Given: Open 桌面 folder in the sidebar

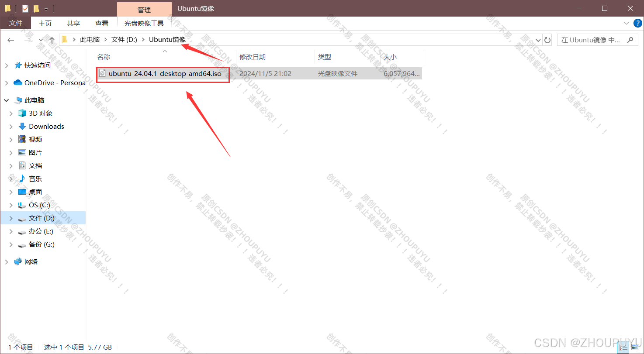Looking at the screenshot, I should (35, 192).
